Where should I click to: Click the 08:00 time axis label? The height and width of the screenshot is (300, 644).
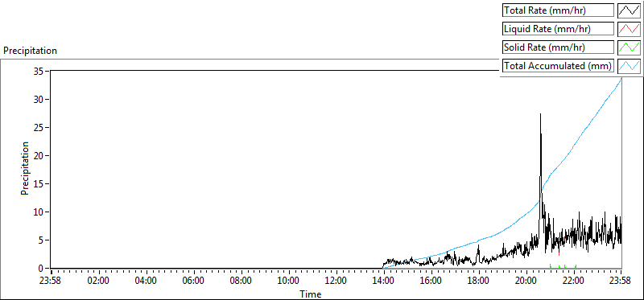pyautogui.click(x=241, y=282)
